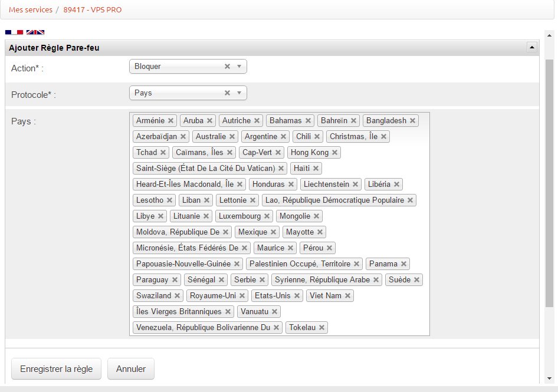Click the page scrollbar down arrow
Screen dimensions: 558x392
[x=550, y=378]
